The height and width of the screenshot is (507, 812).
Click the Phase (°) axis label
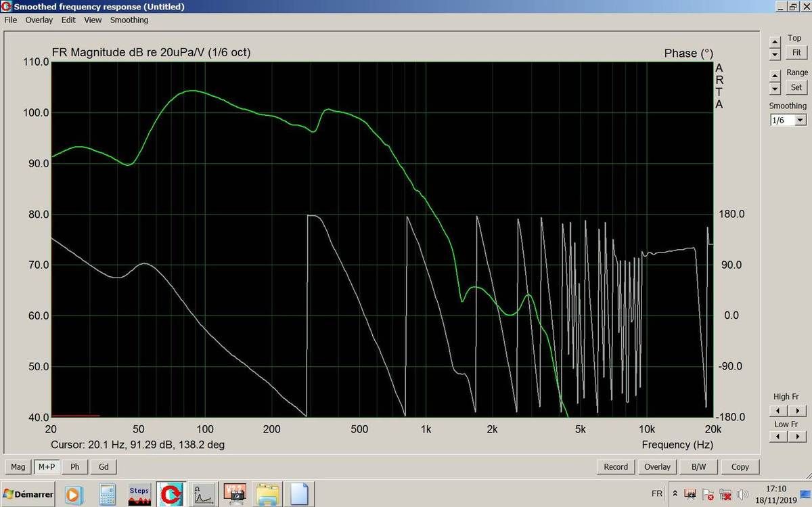tap(689, 53)
